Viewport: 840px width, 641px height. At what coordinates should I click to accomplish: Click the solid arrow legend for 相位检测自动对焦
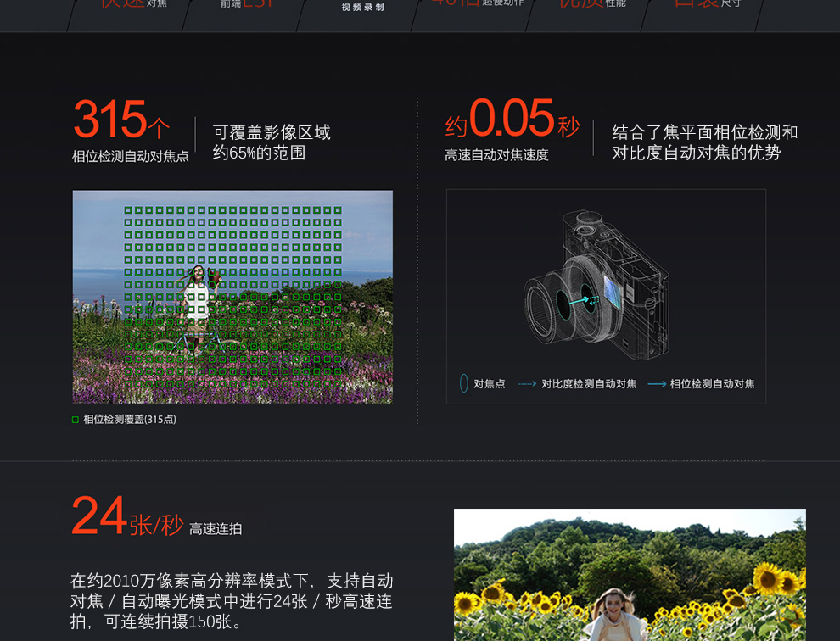click(x=657, y=384)
